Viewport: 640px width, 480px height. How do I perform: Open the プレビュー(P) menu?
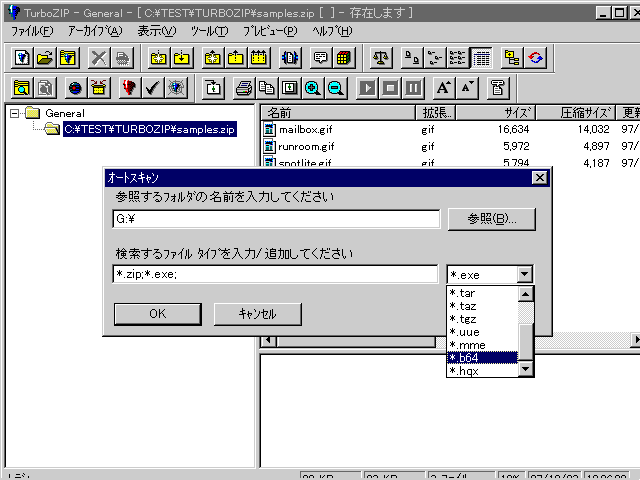[270, 31]
